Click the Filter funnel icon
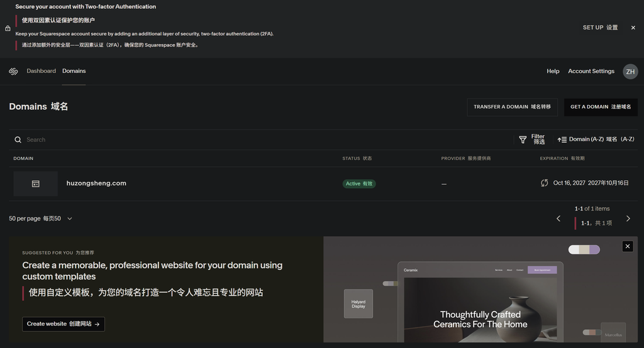 coord(523,140)
